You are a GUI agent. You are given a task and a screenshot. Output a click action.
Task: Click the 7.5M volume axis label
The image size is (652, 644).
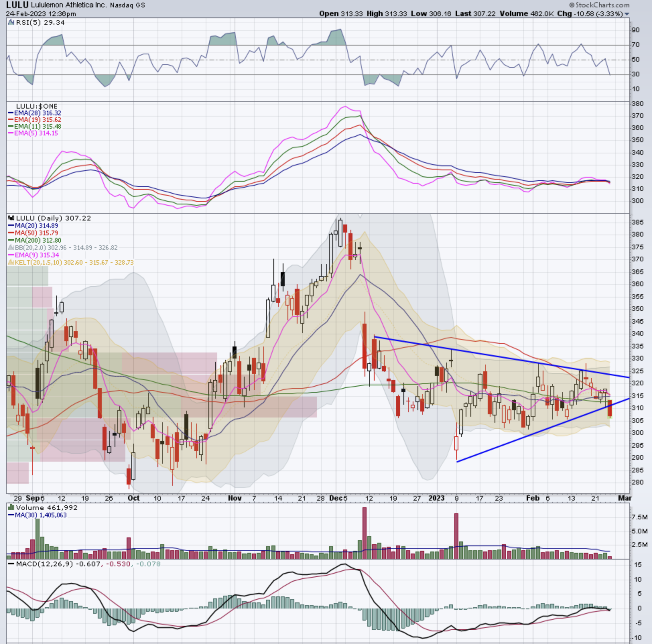(x=640, y=517)
